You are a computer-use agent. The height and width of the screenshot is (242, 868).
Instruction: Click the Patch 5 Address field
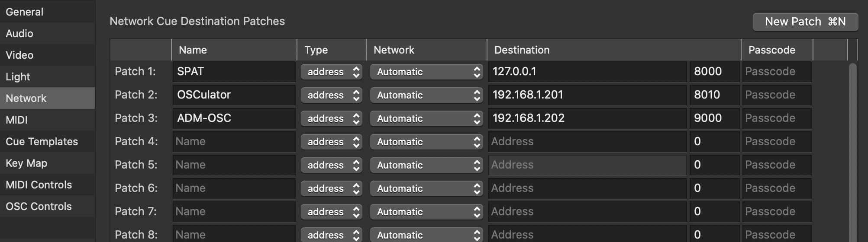click(587, 165)
